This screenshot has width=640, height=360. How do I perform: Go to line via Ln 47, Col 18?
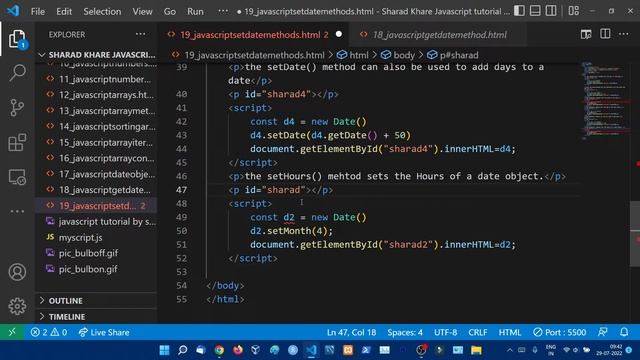pos(351,332)
